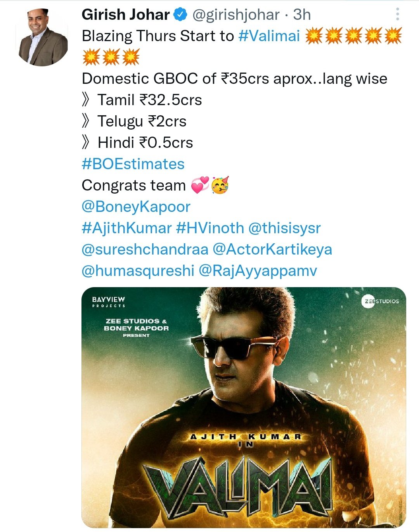
Task: Open the #BOEstimates hashtag
Action: [x=133, y=164]
